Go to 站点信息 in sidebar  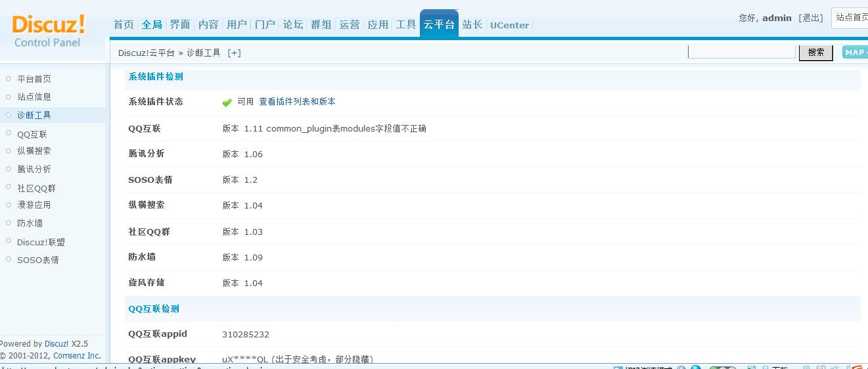click(x=34, y=97)
